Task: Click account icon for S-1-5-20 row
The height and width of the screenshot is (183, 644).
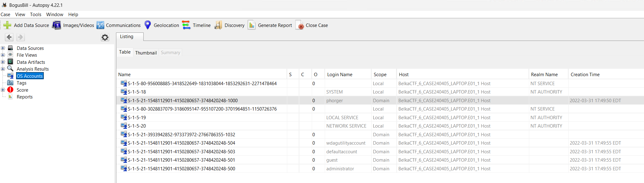Action: click(123, 126)
